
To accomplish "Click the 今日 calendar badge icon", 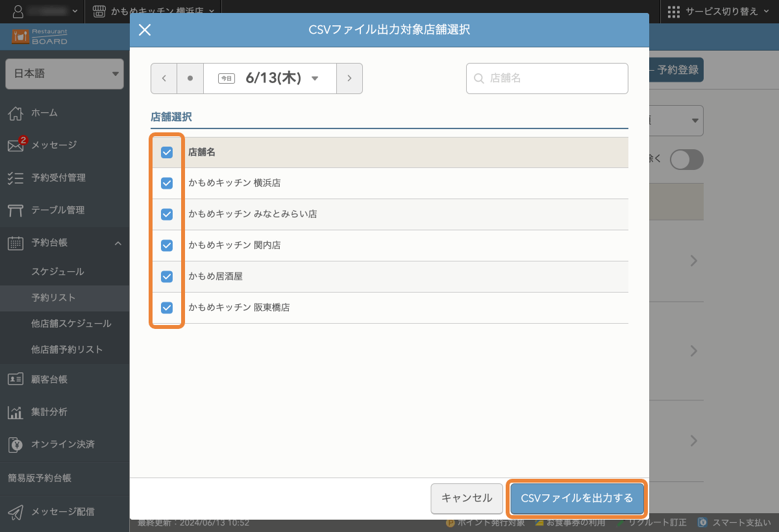I will 226,79.
